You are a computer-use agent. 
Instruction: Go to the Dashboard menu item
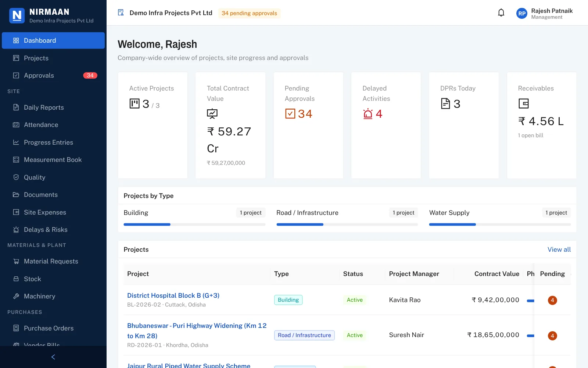click(x=53, y=40)
